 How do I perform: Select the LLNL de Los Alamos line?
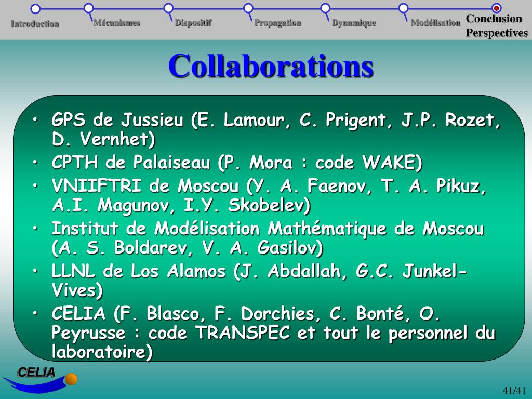(259, 271)
